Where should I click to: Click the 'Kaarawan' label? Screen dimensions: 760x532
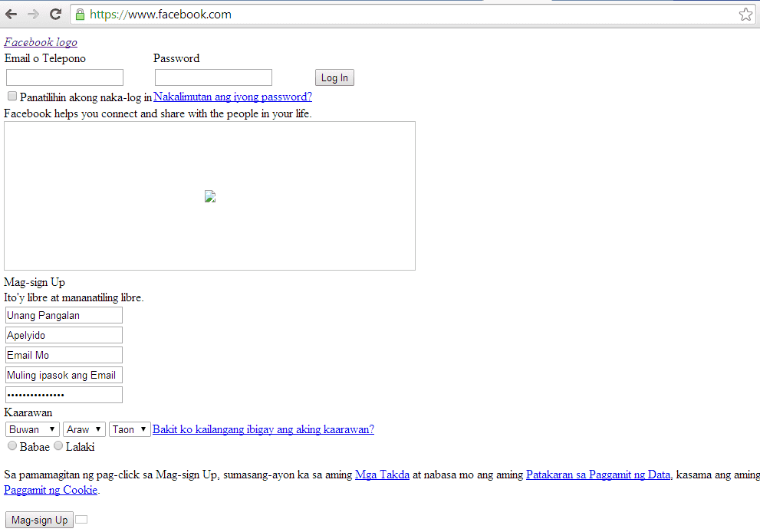click(28, 412)
